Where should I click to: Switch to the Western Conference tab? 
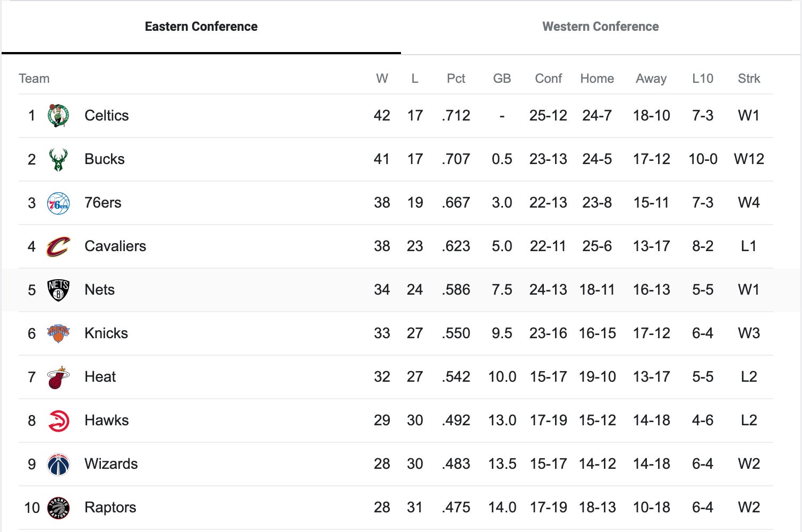point(600,27)
